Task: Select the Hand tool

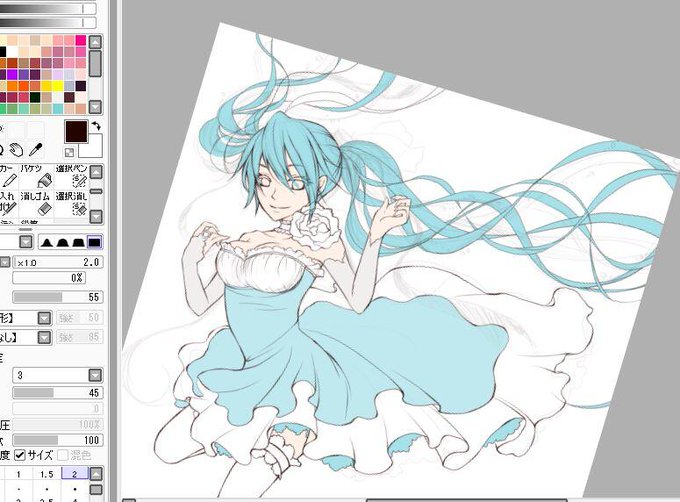Action: 16,150
